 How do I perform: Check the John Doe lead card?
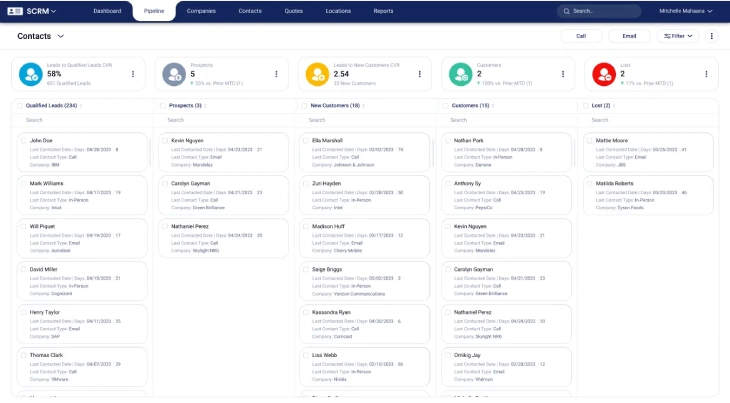click(24, 141)
